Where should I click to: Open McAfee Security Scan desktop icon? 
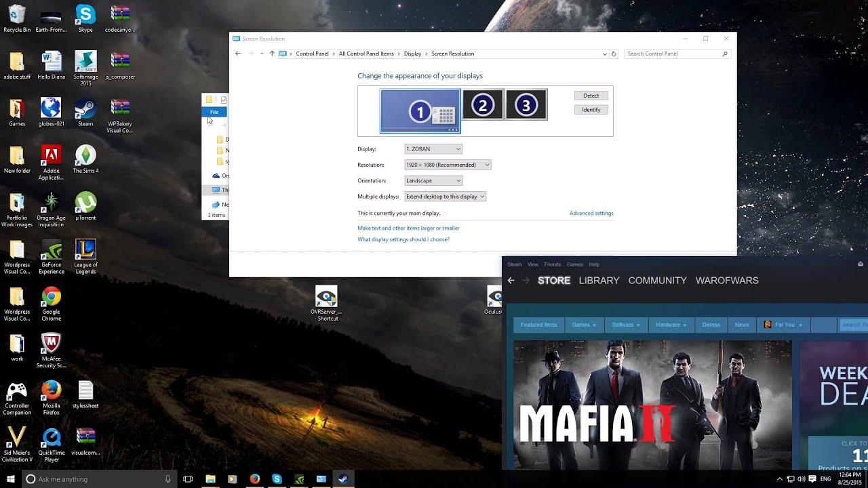pyautogui.click(x=52, y=350)
